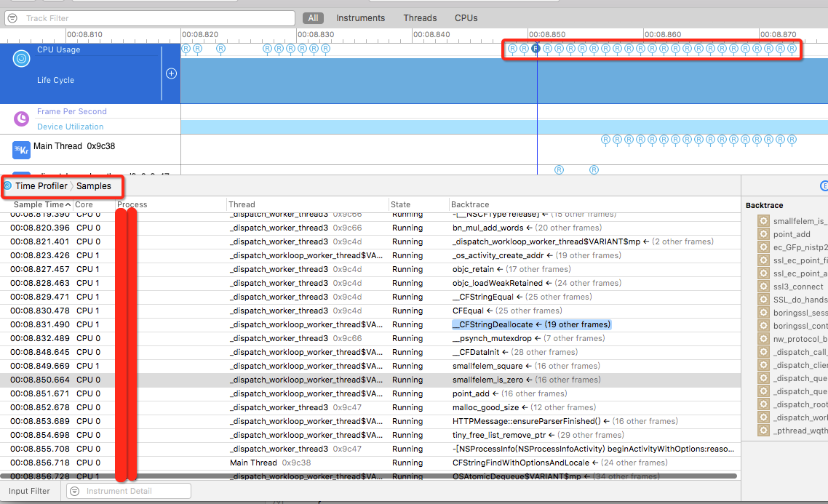This screenshot has width=828, height=504.
Task: Click the first sample marker in CPU Usage track
Action: click(x=186, y=49)
